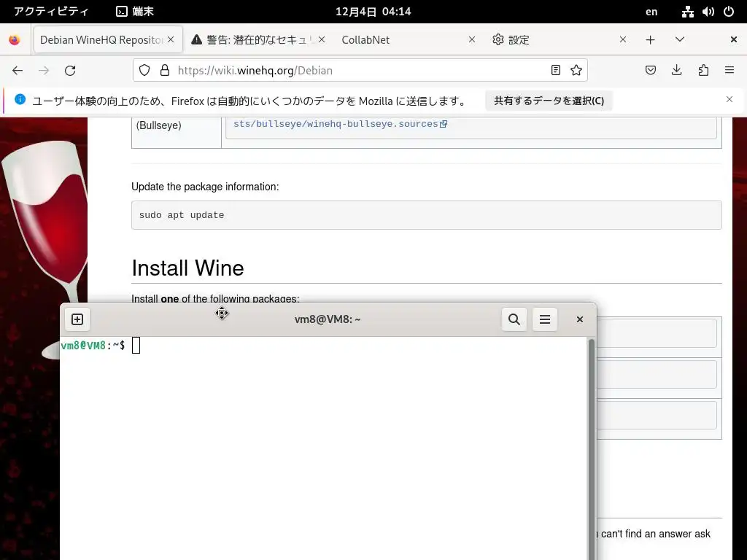The width and height of the screenshot is (747, 560).
Task: Expand the list all tabs chevron
Action: 680,39
